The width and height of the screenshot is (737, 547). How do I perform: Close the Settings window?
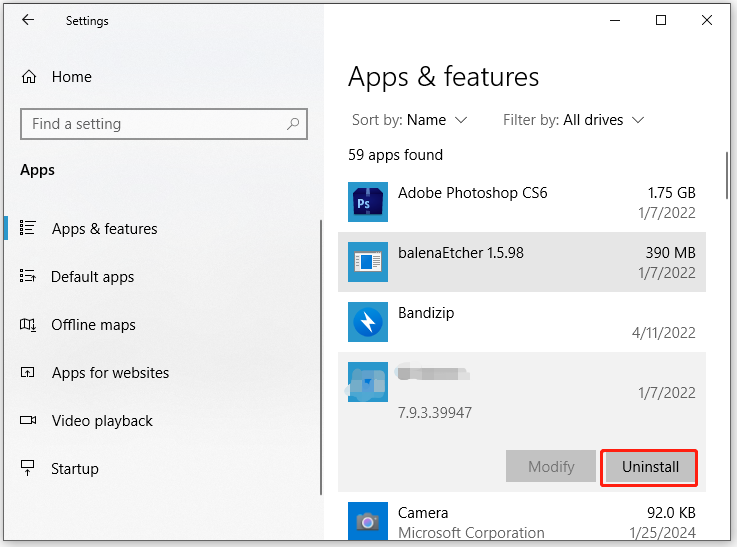click(x=706, y=20)
